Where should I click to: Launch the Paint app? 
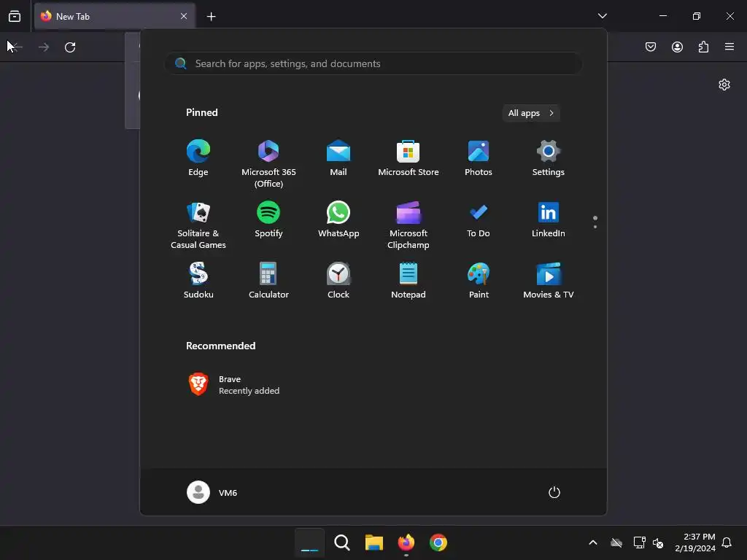479,281
